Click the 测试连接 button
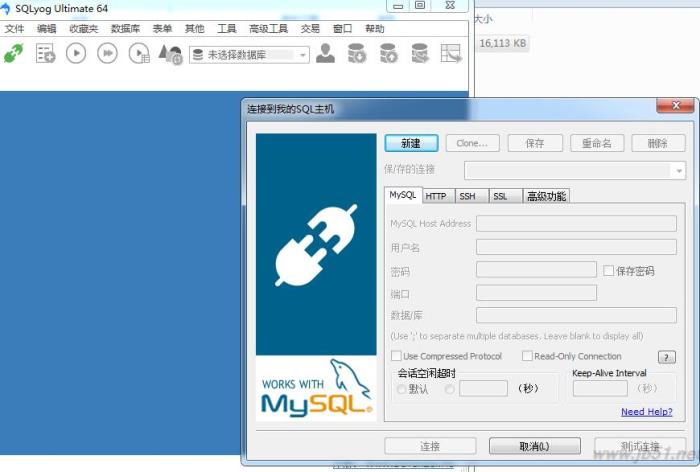 click(640, 446)
